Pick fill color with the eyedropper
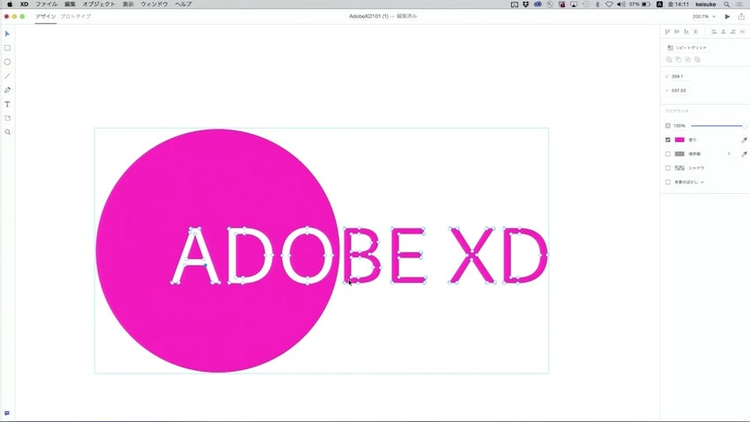The height and width of the screenshot is (422, 750). (x=744, y=140)
